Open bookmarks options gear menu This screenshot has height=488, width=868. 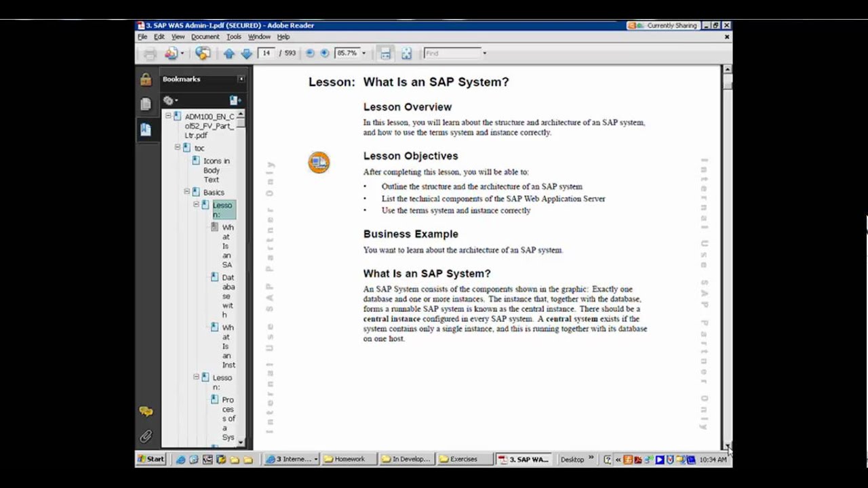pyautogui.click(x=170, y=100)
